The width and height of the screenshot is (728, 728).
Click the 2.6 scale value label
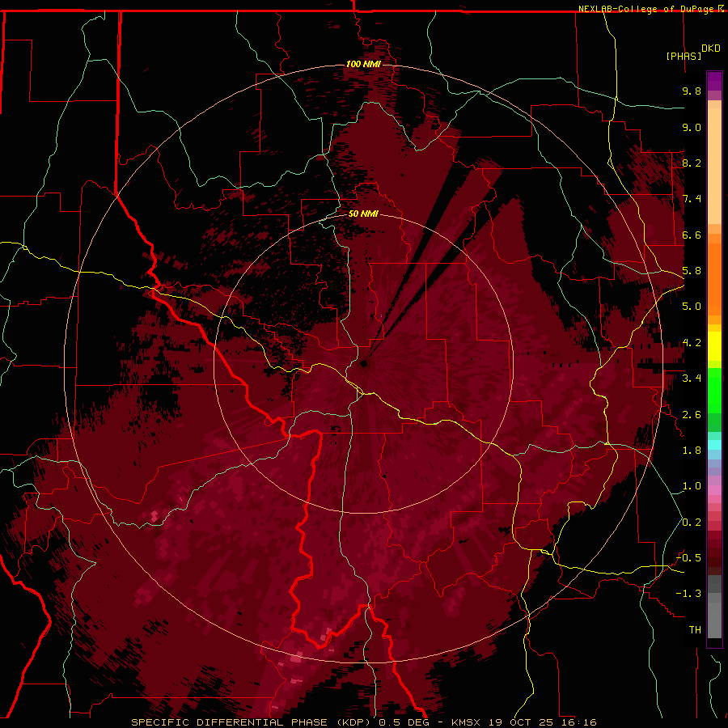[x=692, y=415]
